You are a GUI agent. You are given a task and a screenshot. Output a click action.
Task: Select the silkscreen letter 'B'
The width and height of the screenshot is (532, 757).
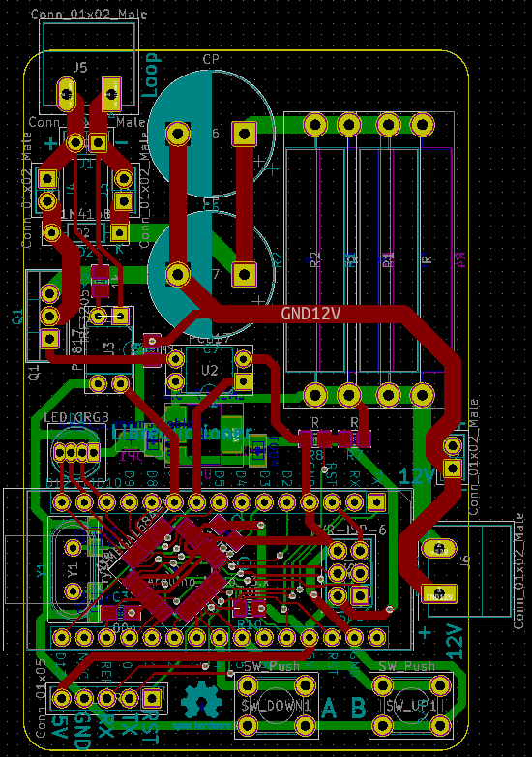click(358, 709)
